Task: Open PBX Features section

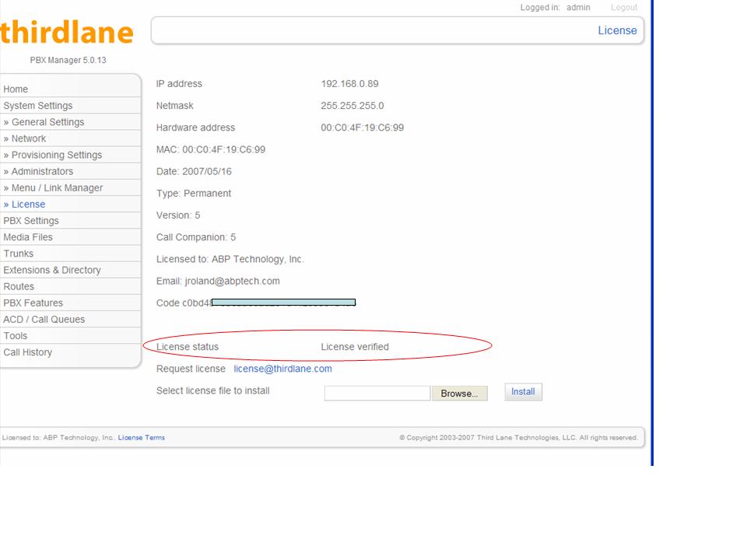Action: point(33,303)
